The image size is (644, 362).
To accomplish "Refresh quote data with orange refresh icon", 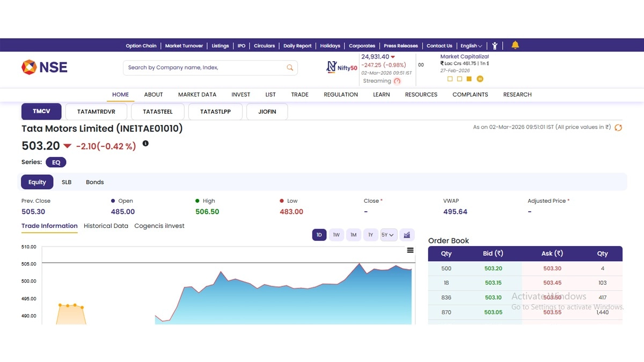I will coord(618,128).
